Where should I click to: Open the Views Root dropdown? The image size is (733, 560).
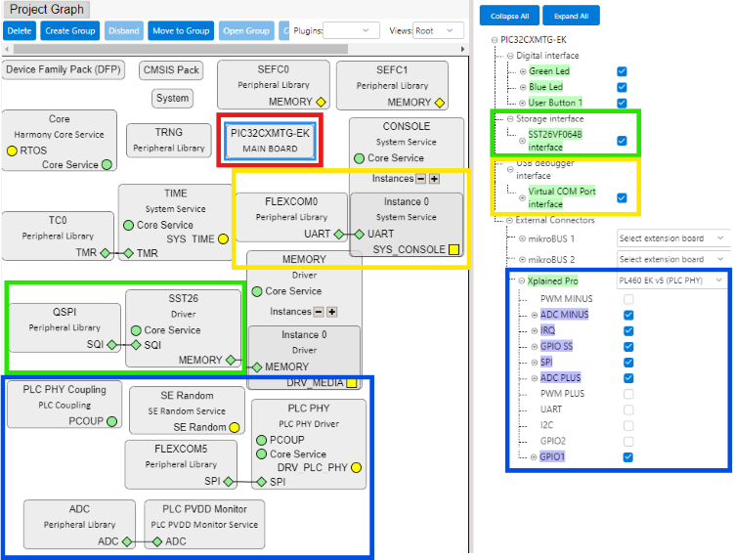coord(439,31)
